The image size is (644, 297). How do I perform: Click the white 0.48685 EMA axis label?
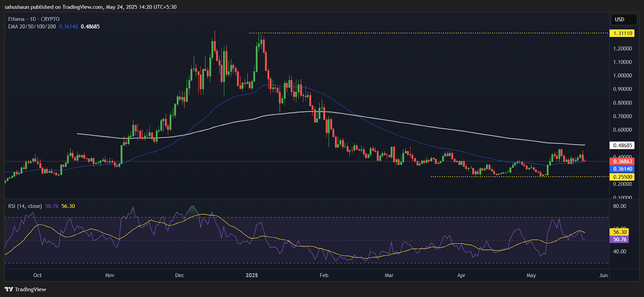point(622,145)
